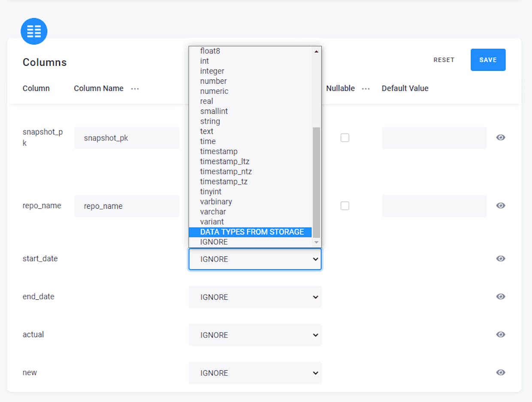Pick timestamp_ntz data type option
532x402 pixels.
[x=250, y=172]
